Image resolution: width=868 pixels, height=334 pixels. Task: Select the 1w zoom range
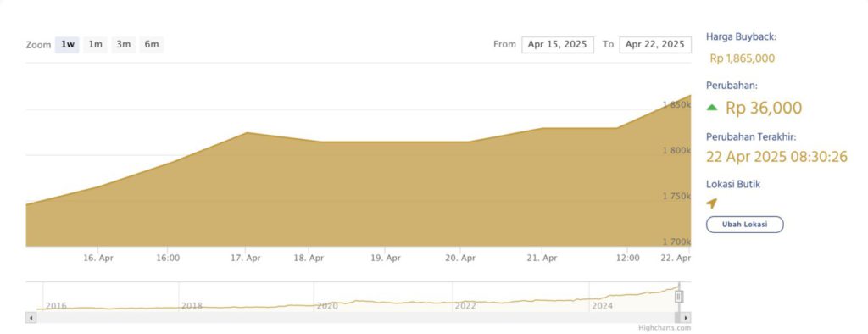(68, 44)
